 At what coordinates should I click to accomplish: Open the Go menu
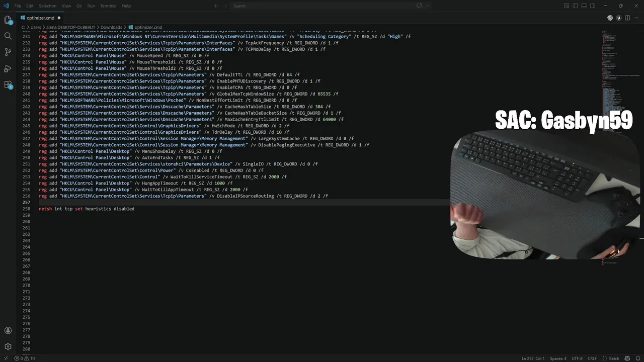pyautogui.click(x=79, y=6)
